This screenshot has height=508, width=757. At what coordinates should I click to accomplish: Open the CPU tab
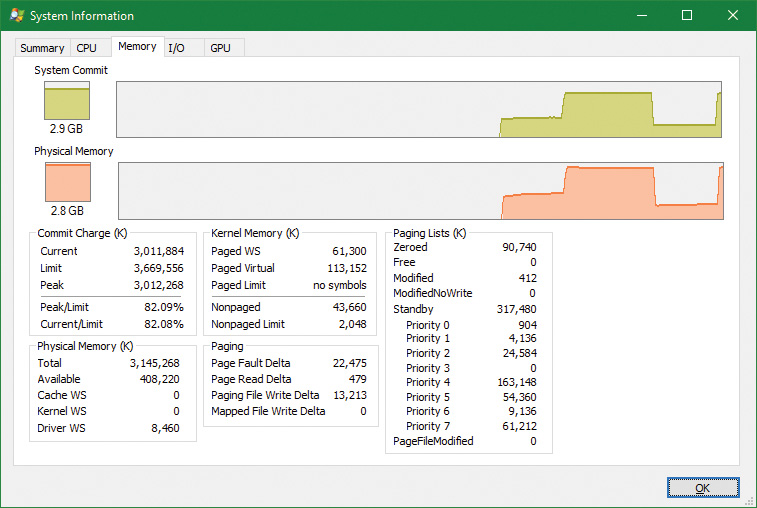(87, 48)
